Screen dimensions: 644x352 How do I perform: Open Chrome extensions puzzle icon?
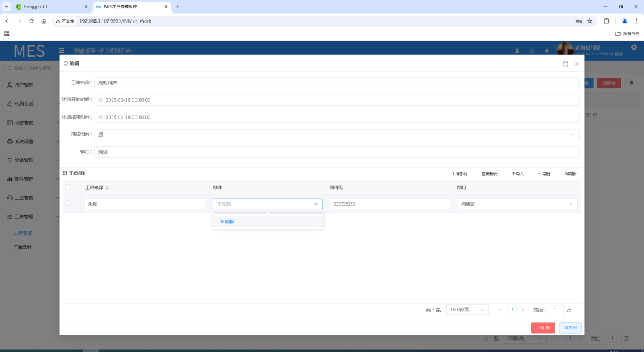[x=606, y=21]
